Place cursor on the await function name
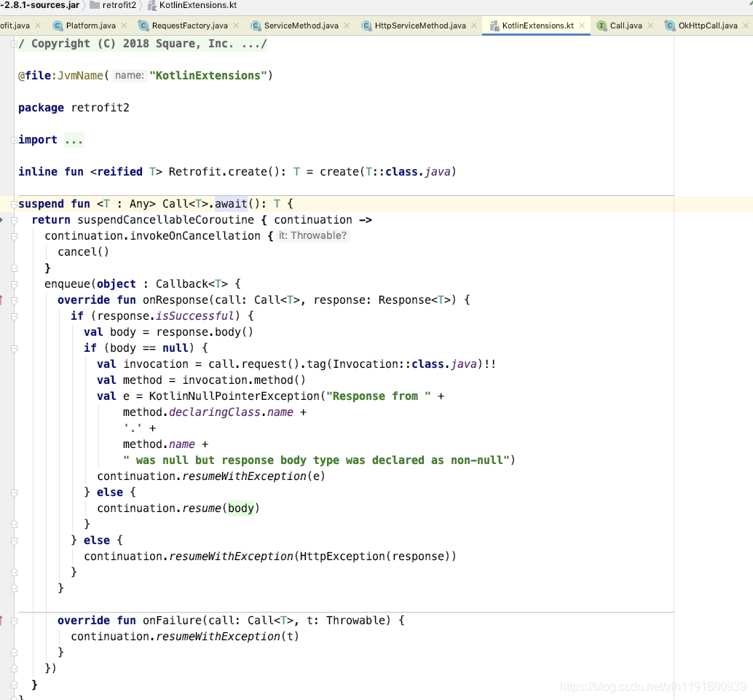Screen dimensions: 753x700 coord(231,204)
